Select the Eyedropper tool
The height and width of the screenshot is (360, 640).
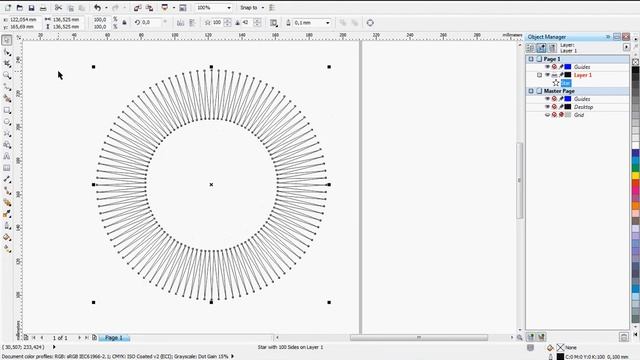[7, 214]
